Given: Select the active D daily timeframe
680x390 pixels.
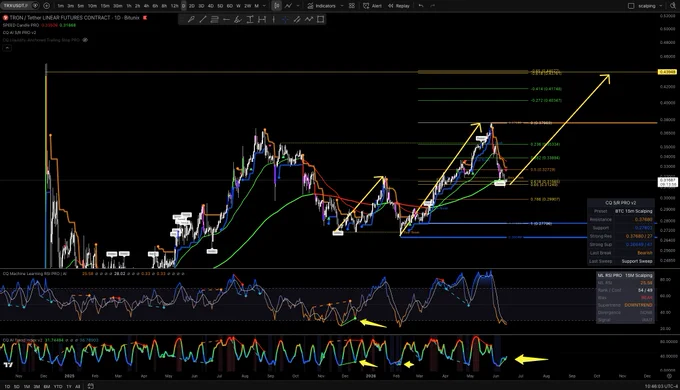Looking at the screenshot, I should [183, 6].
